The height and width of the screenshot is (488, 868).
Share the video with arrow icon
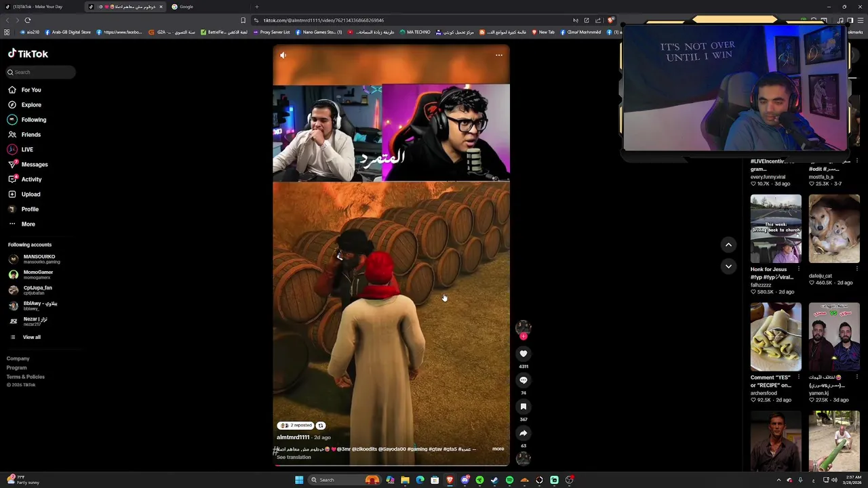[524, 432]
